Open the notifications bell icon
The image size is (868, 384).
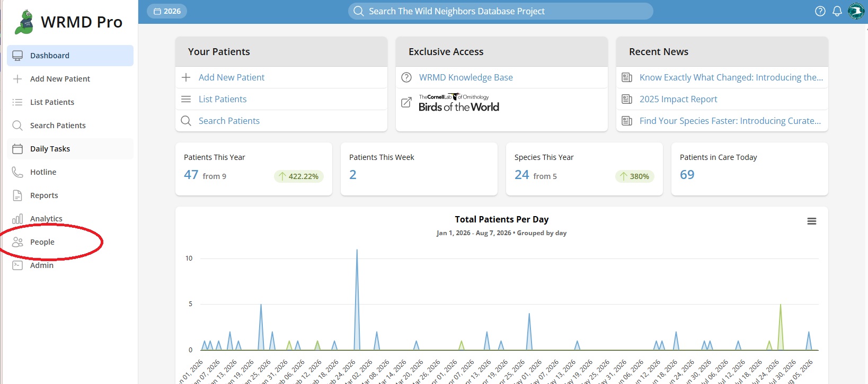tap(837, 11)
